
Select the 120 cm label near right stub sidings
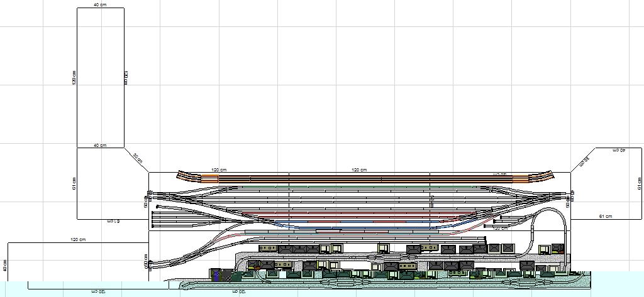[x=499, y=229]
